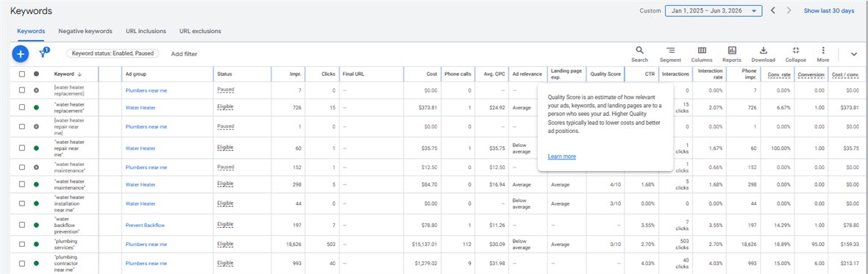Sort by the Cost column header
Screen dimensions: 868x274
[432, 74]
